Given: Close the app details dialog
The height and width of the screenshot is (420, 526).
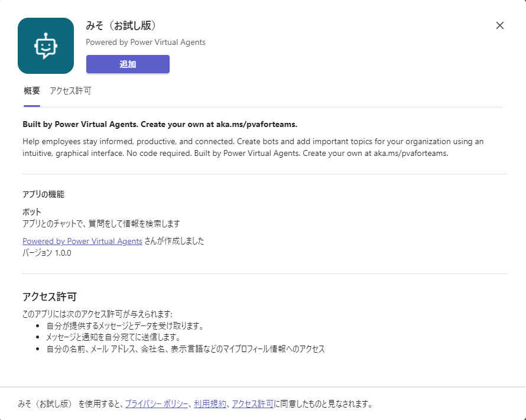Looking at the screenshot, I should 499,25.
